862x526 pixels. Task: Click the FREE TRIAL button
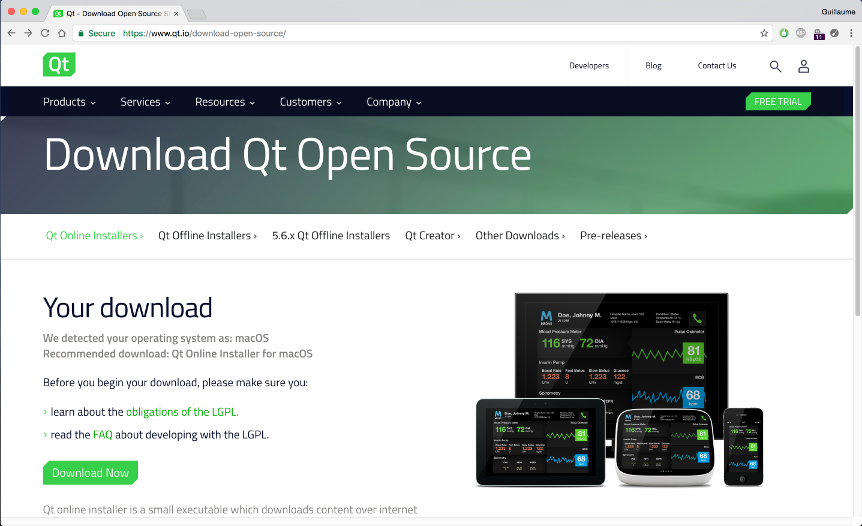point(778,101)
